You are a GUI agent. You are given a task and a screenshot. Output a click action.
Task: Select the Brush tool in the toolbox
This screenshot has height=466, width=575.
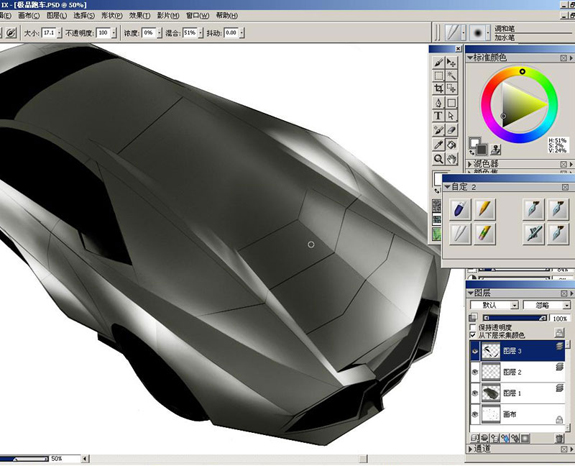pyautogui.click(x=438, y=63)
